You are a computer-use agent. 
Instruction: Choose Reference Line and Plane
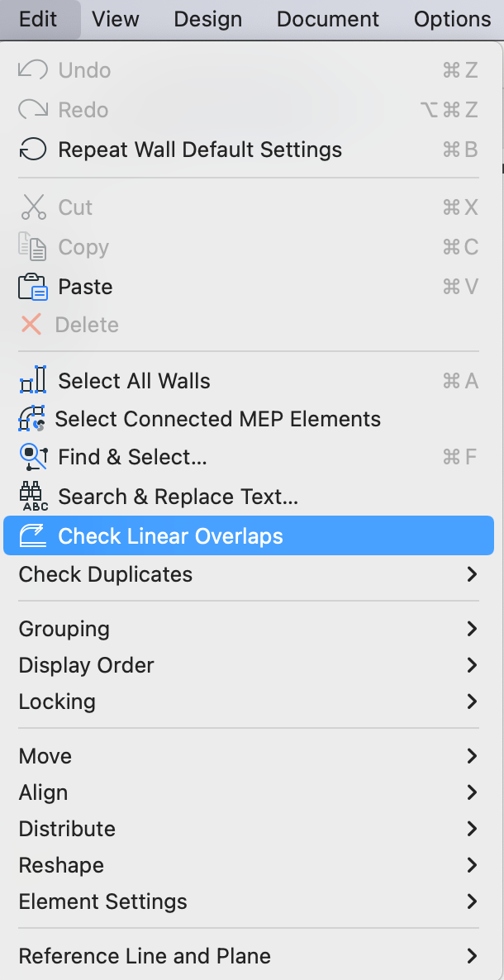point(248,956)
